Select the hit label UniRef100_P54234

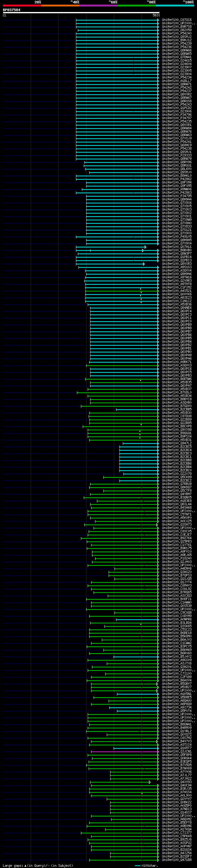coord(177,78)
